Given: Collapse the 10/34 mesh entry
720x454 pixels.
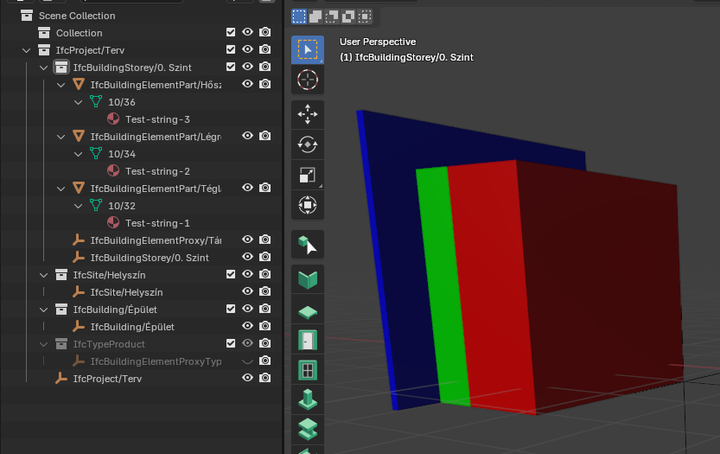Looking at the screenshot, I should (78, 154).
